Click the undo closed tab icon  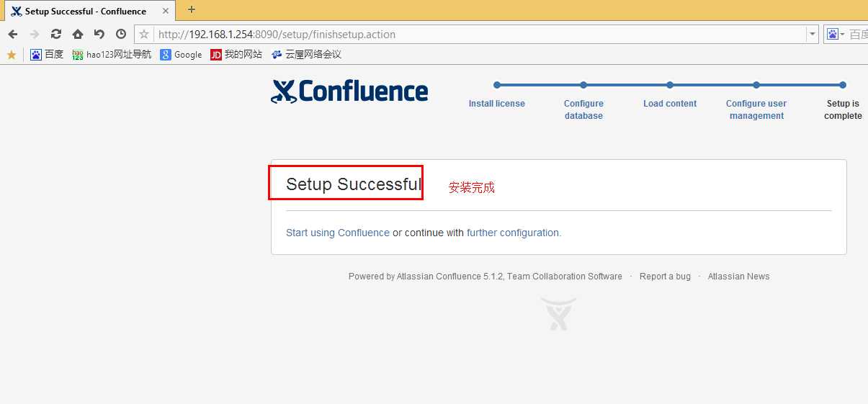[x=99, y=34]
